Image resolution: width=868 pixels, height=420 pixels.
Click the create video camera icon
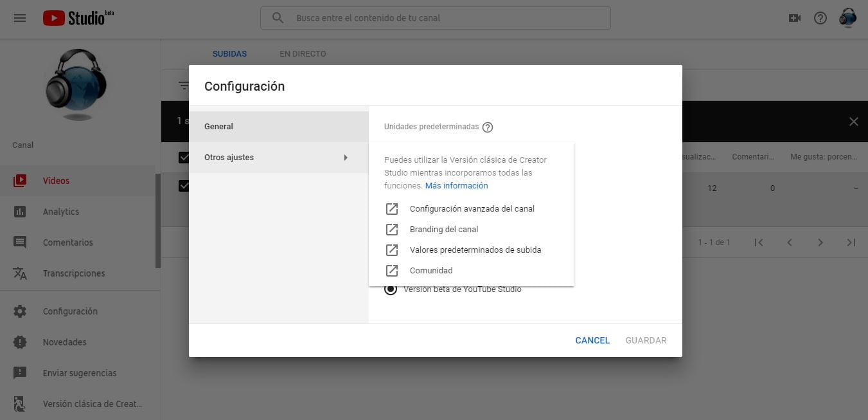(795, 18)
